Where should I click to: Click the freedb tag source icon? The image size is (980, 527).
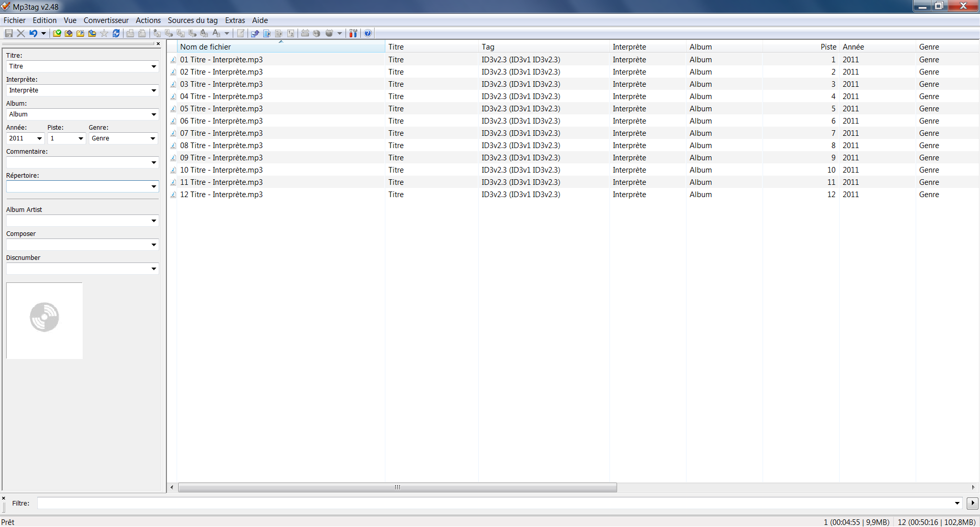coord(305,33)
